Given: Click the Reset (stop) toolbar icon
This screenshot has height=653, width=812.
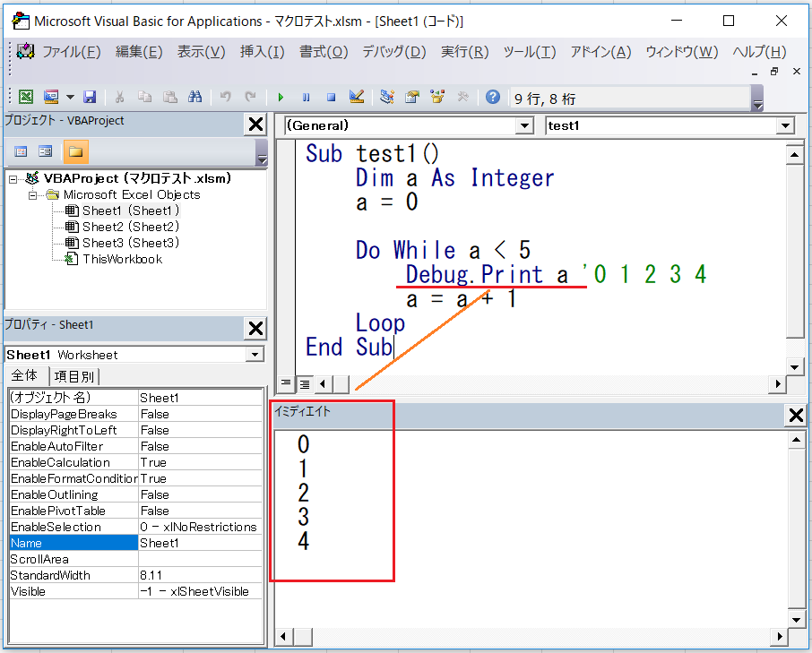Looking at the screenshot, I should point(331,97).
